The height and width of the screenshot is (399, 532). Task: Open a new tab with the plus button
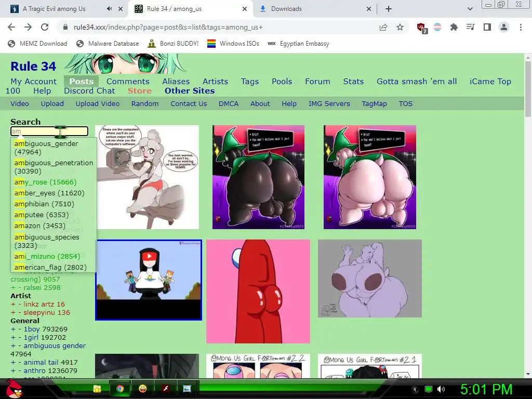(389, 9)
